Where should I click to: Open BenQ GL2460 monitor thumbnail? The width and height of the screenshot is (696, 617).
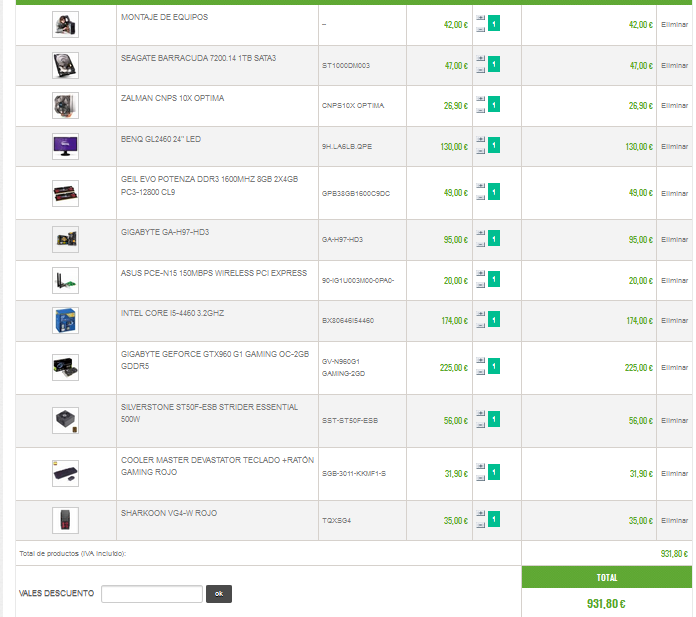pyautogui.click(x=65, y=146)
